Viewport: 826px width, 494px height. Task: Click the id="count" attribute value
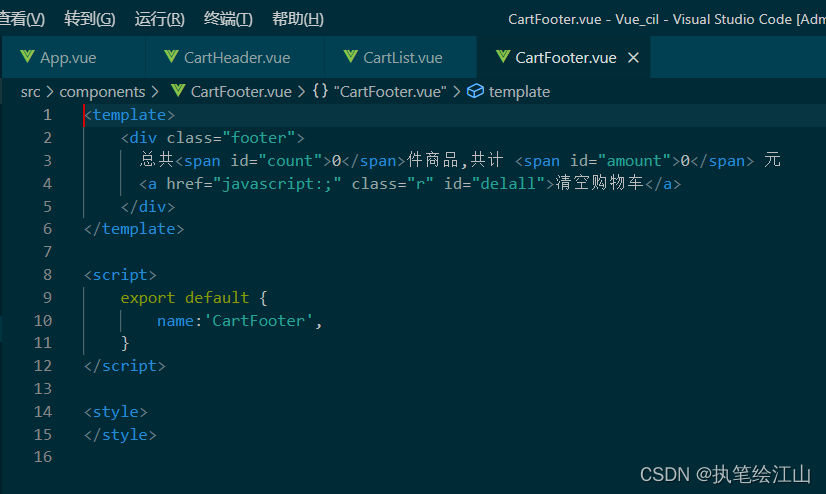[x=290, y=161]
